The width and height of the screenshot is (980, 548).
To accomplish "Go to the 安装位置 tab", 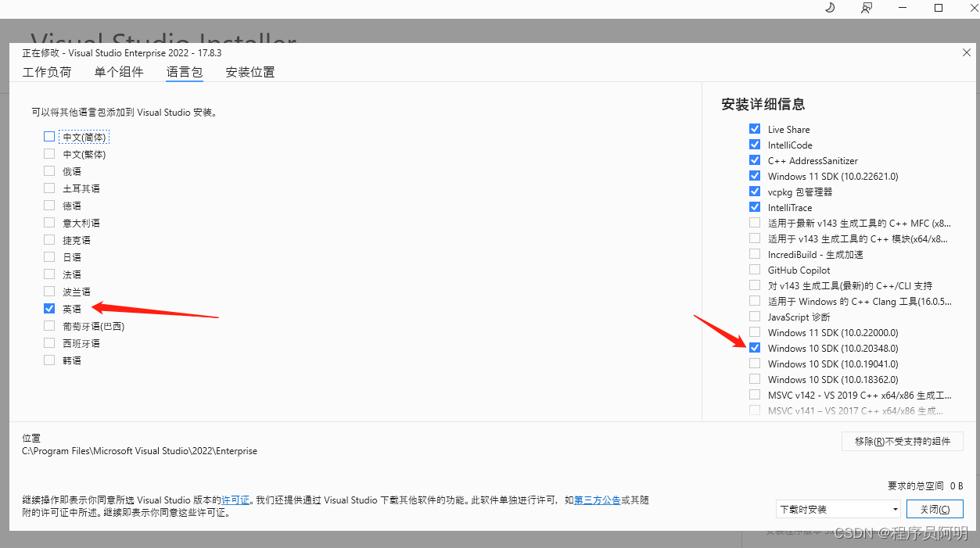I will click(x=250, y=72).
